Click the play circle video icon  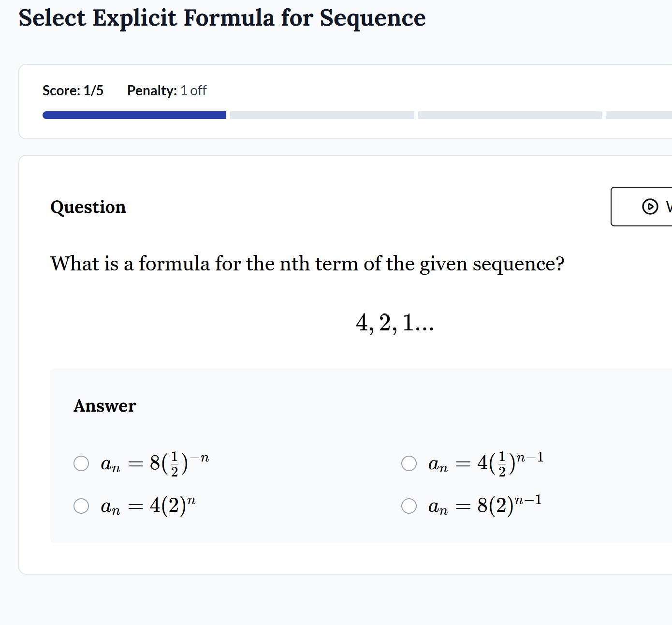pyautogui.click(x=650, y=207)
